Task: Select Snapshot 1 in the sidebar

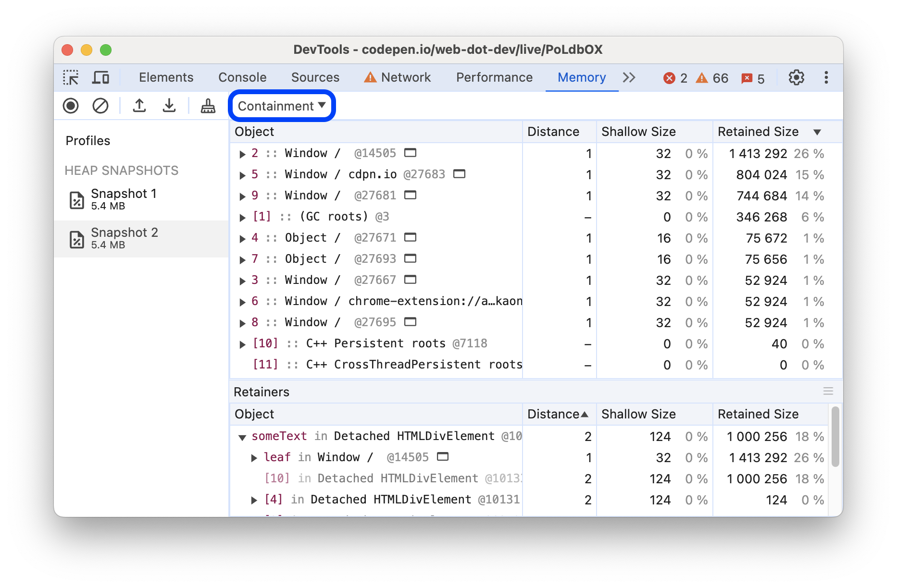Action: (124, 198)
